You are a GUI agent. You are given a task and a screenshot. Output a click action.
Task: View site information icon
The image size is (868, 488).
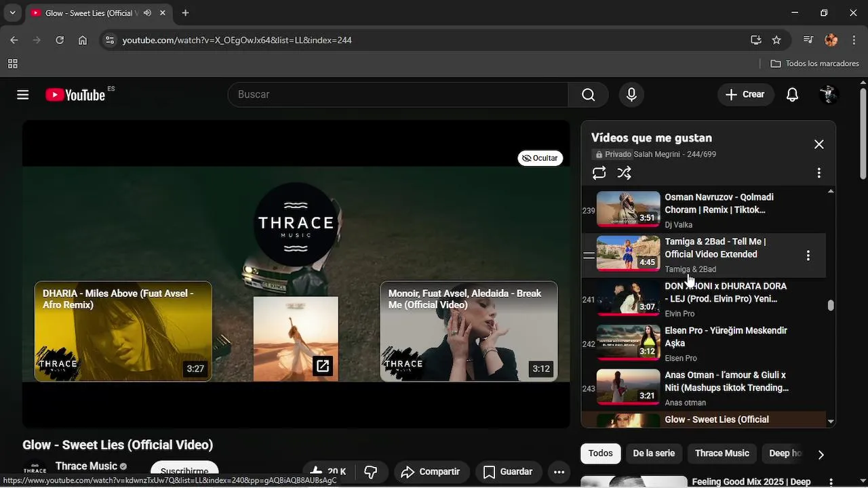click(x=110, y=40)
